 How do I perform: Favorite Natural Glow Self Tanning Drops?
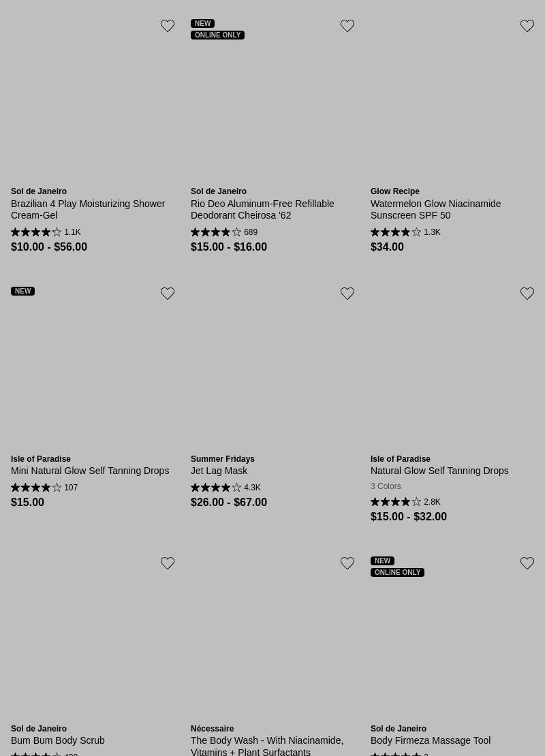pyautogui.click(x=527, y=294)
